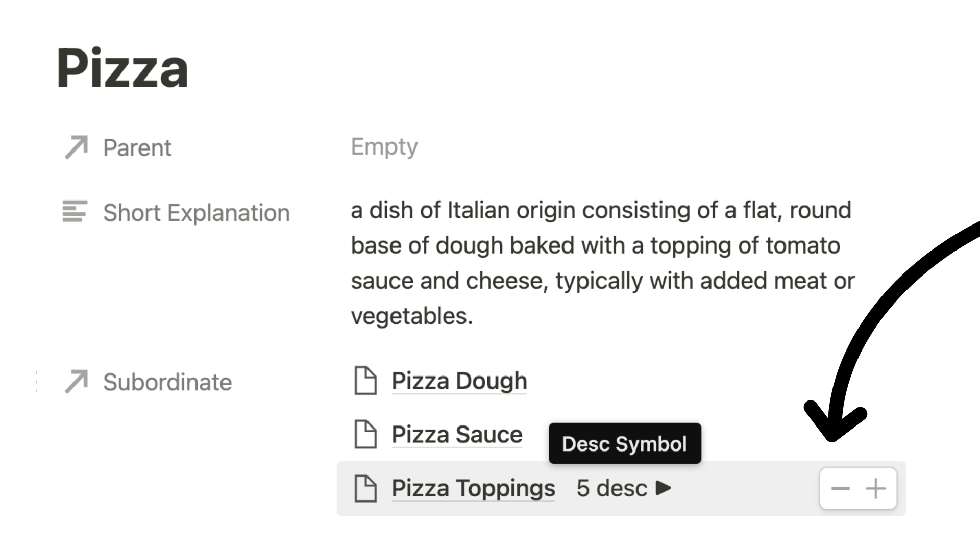This screenshot has width=980, height=551.
Task: Click the 5 desc text
Action: (x=611, y=488)
